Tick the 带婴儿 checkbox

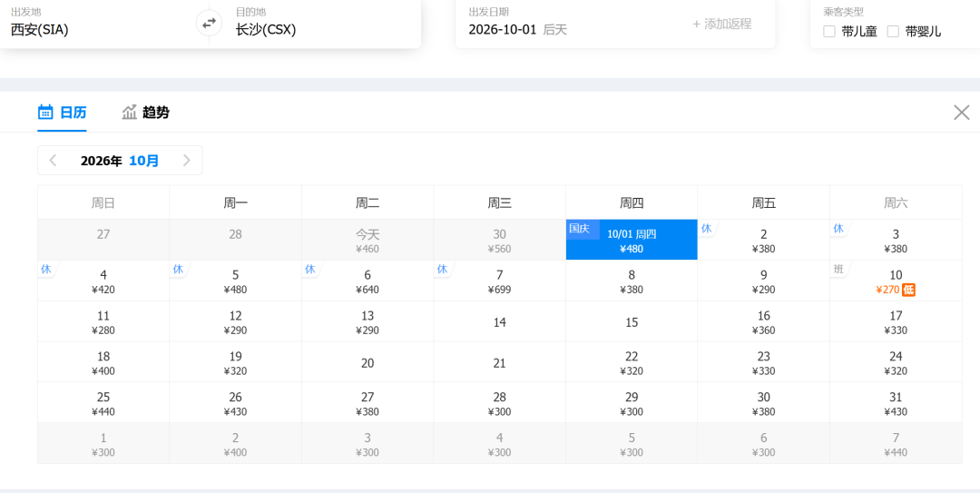[x=893, y=32]
